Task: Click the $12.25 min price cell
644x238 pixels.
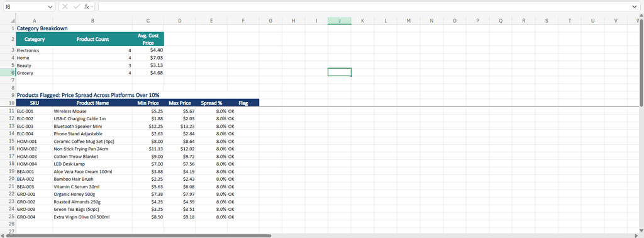Action: tap(148, 126)
